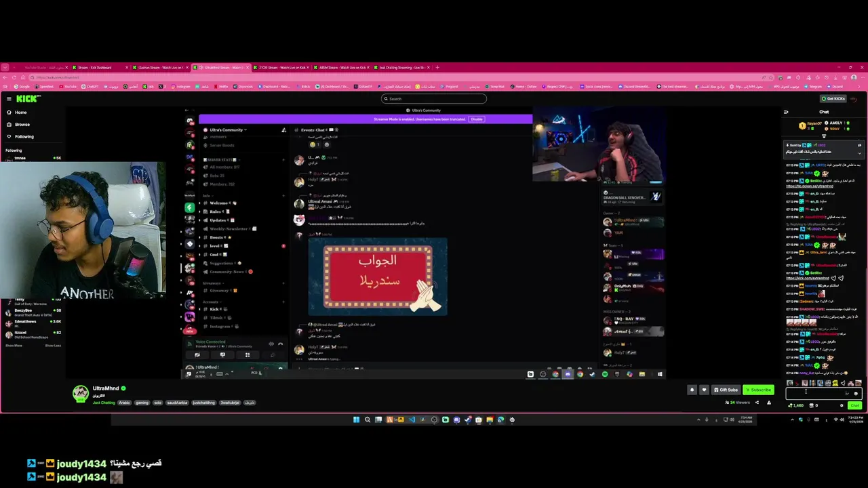Image resolution: width=868 pixels, height=488 pixels.
Task: Report the stream with warning icon
Action: pyautogui.click(x=768, y=403)
